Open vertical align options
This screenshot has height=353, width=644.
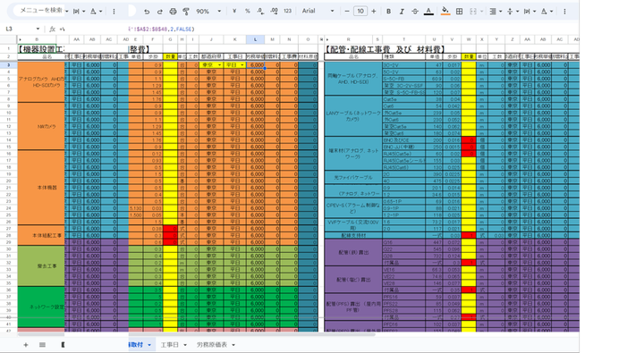coord(513,12)
